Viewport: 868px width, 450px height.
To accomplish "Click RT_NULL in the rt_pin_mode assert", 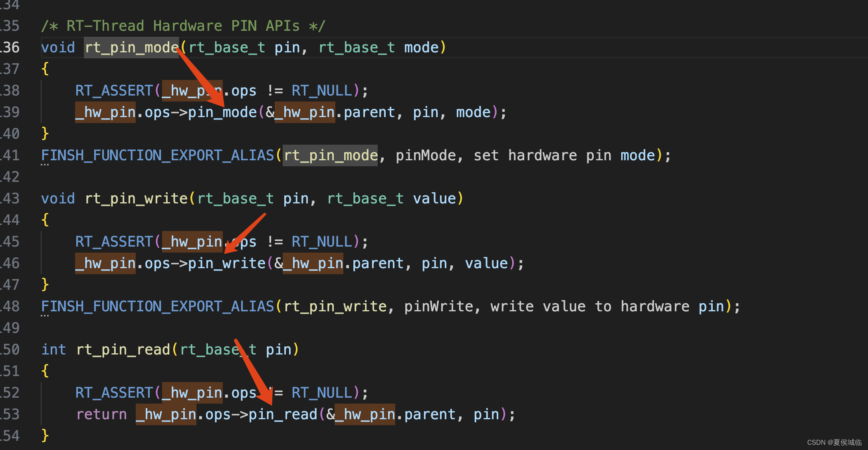I will pyautogui.click(x=322, y=91).
